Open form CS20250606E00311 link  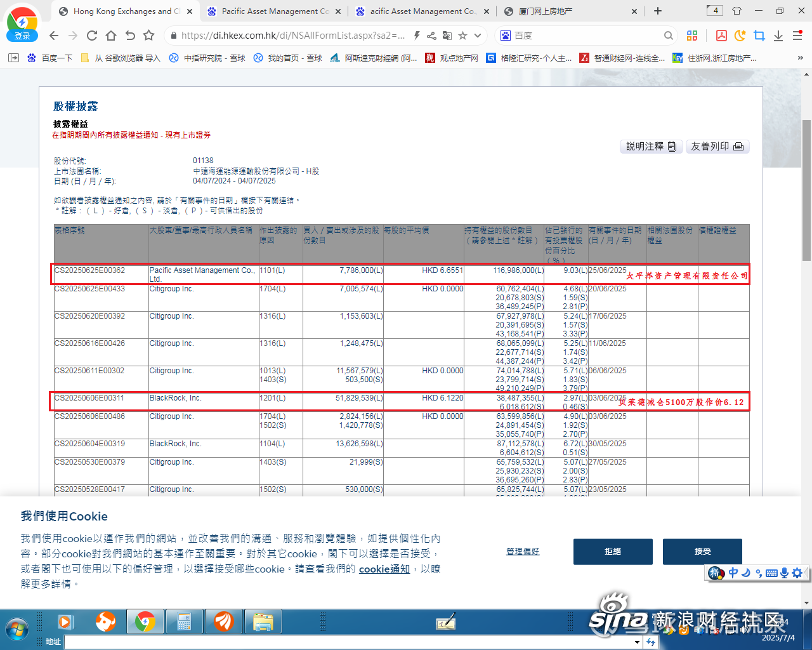click(x=89, y=398)
